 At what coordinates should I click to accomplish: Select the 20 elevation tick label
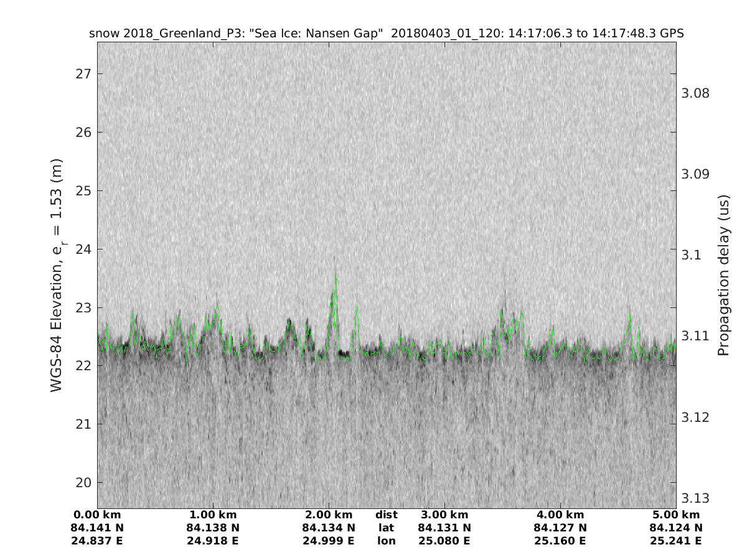pos(83,483)
